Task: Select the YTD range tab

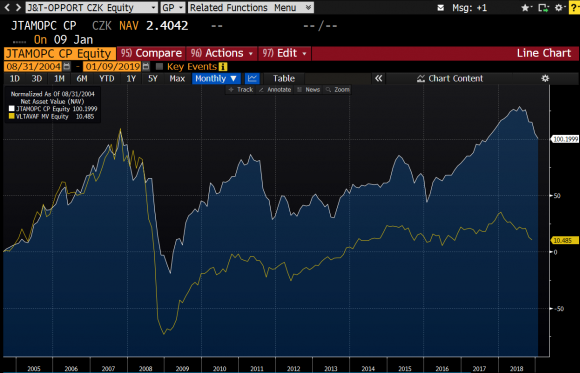Action: (107, 78)
